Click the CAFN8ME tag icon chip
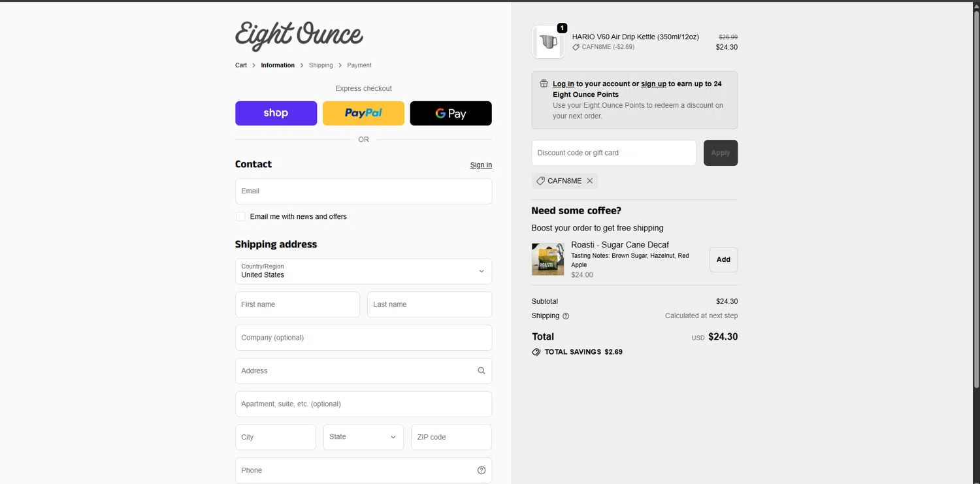This screenshot has height=484, width=980. 540,181
